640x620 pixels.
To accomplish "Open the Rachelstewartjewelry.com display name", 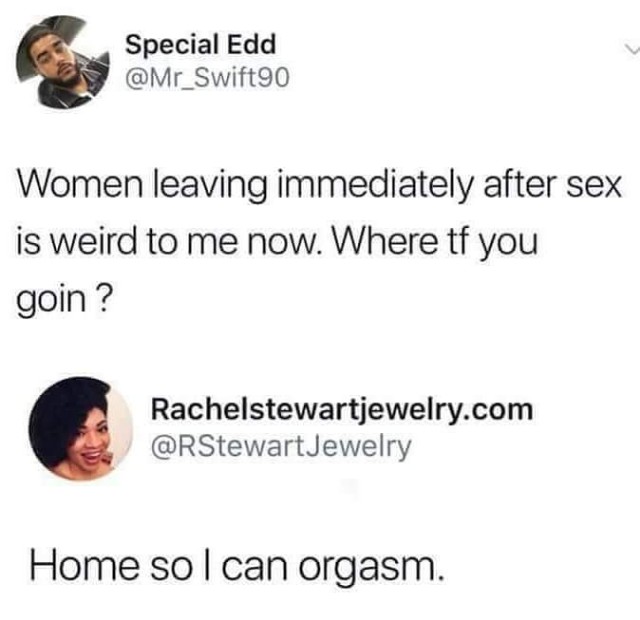I will [342, 410].
